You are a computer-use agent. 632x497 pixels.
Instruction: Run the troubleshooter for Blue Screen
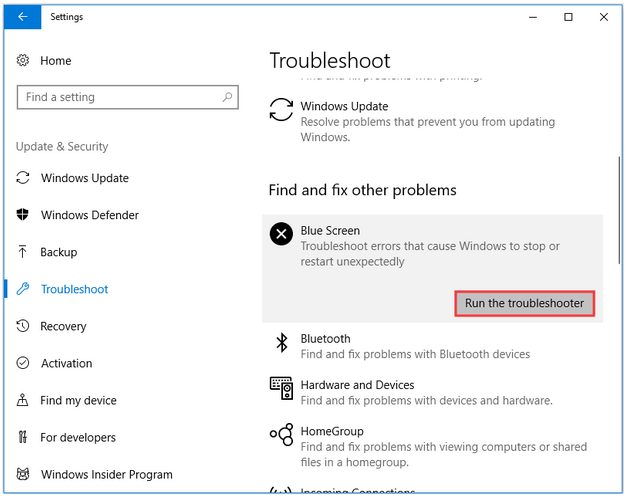524,303
